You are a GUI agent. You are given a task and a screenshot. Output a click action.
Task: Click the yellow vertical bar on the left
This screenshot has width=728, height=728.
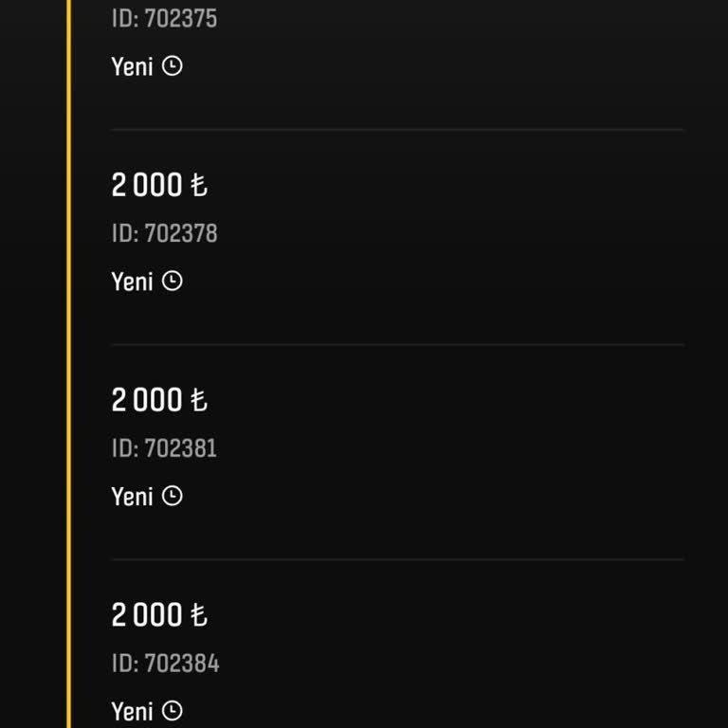pyautogui.click(x=69, y=364)
